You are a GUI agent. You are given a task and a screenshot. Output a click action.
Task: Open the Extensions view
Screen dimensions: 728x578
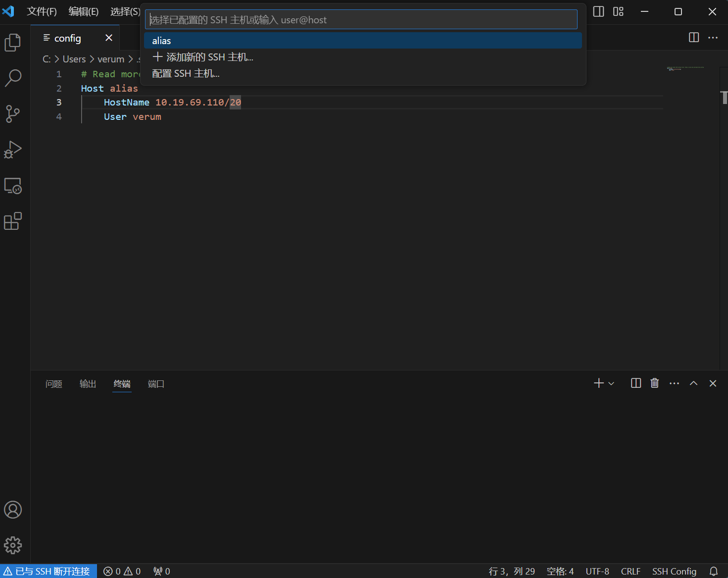[x=13, y=221]
